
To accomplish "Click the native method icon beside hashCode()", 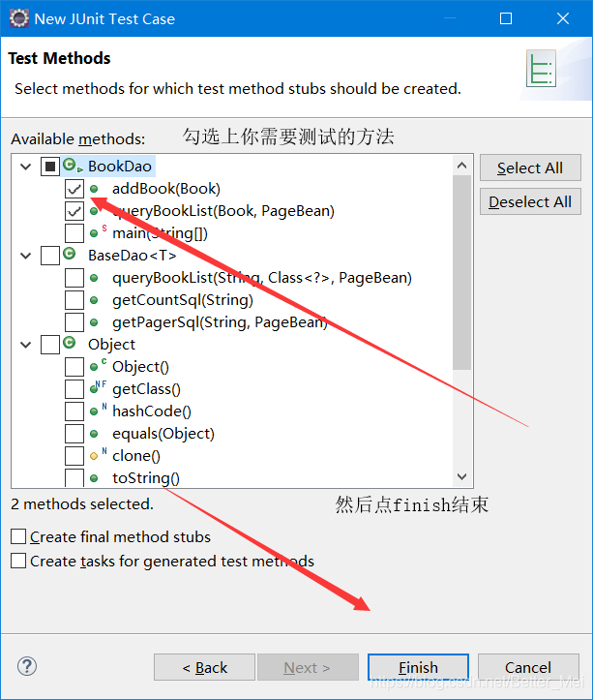I will [x=98, y=410].
